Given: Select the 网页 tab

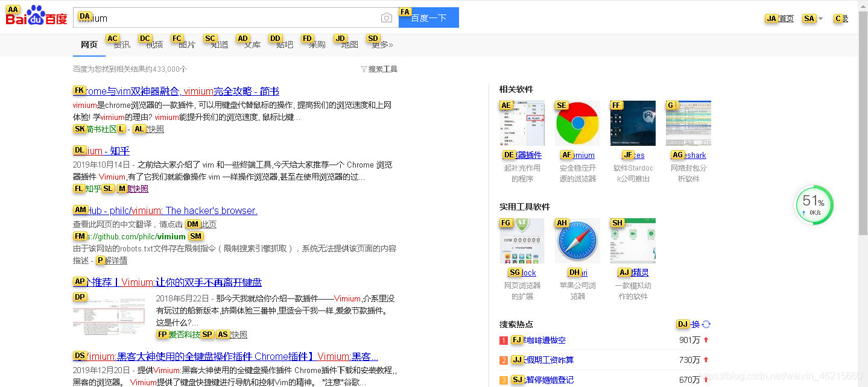Looking at the screenshot, I should [x=89, y=45].
